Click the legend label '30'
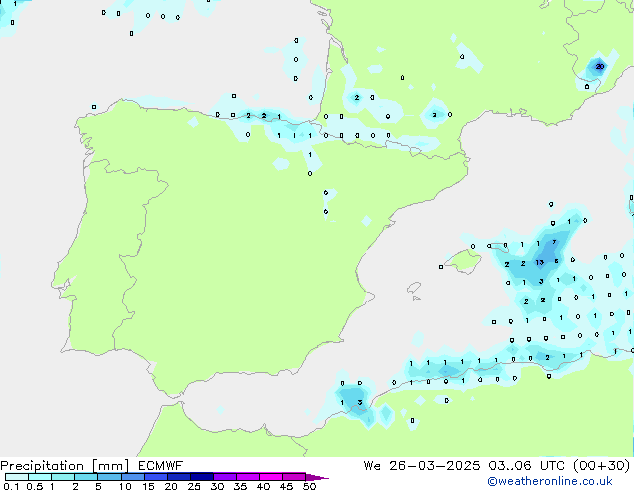 point(217,486)
